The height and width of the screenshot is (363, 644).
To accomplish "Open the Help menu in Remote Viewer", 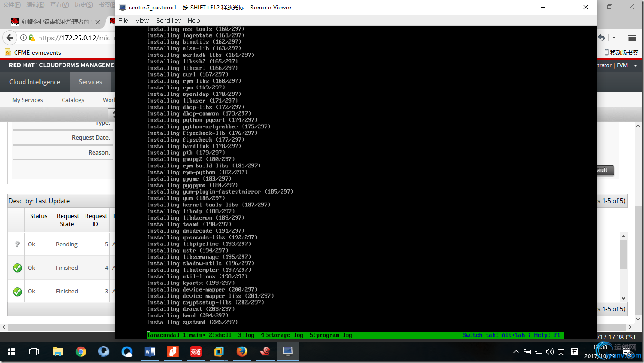I will point(194,20).
